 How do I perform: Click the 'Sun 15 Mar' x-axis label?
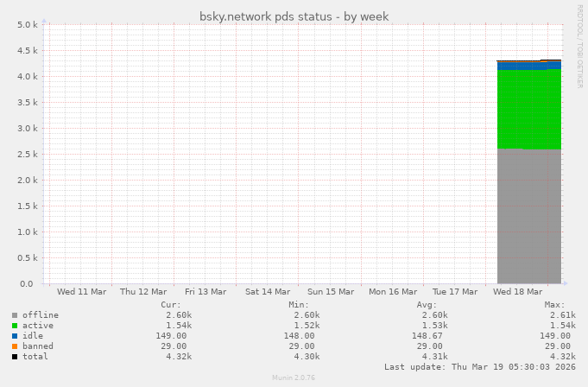(331, 292)
